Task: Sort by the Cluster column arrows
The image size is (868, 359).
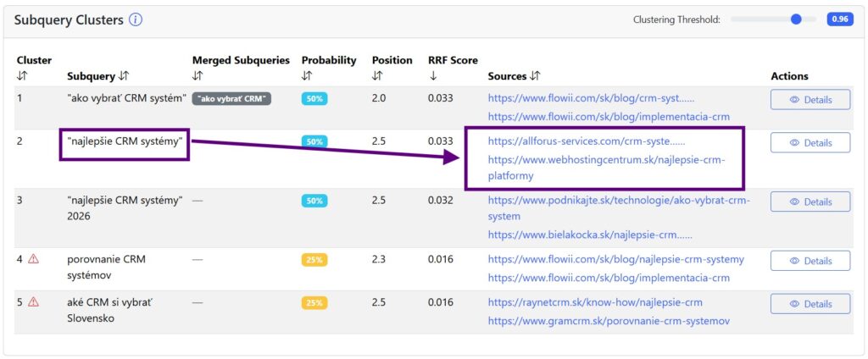Action: pyautogui.click(x=21, y=76)
